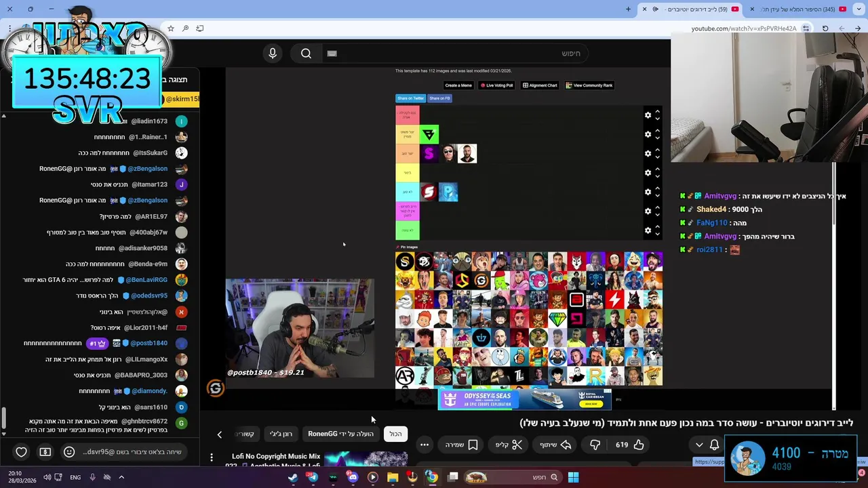Click the Live Voting Poll button
Screen dimensions: 868x488
coord(497,85)
